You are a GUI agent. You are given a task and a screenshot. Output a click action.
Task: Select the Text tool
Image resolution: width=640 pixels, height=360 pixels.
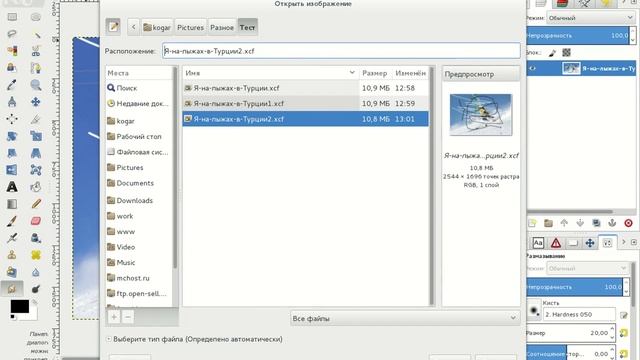click(x=12, y=187)
